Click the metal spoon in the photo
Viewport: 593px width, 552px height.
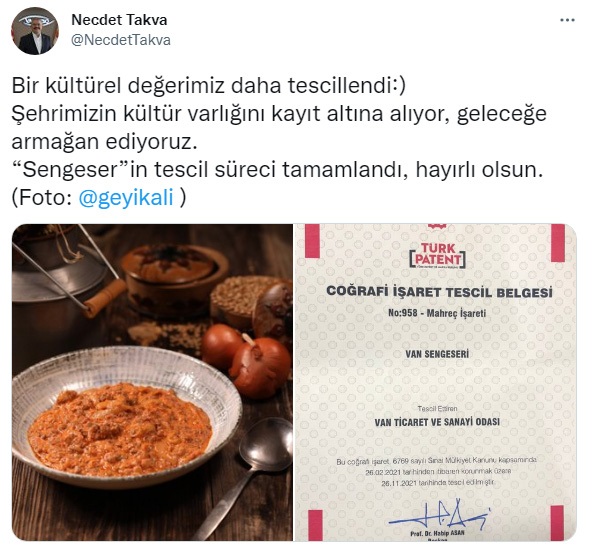tap(242, 476)
